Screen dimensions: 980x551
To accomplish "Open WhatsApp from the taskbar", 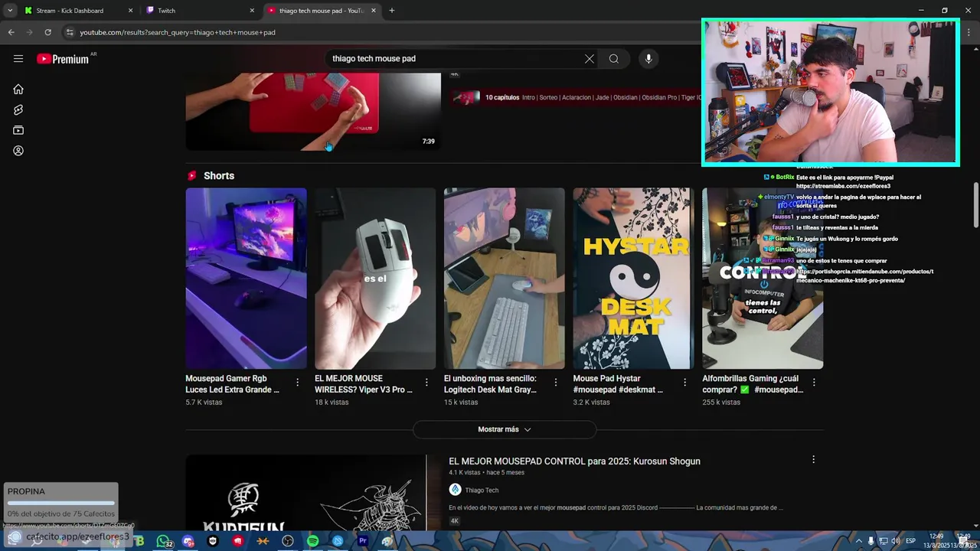I will pos(163,541).
